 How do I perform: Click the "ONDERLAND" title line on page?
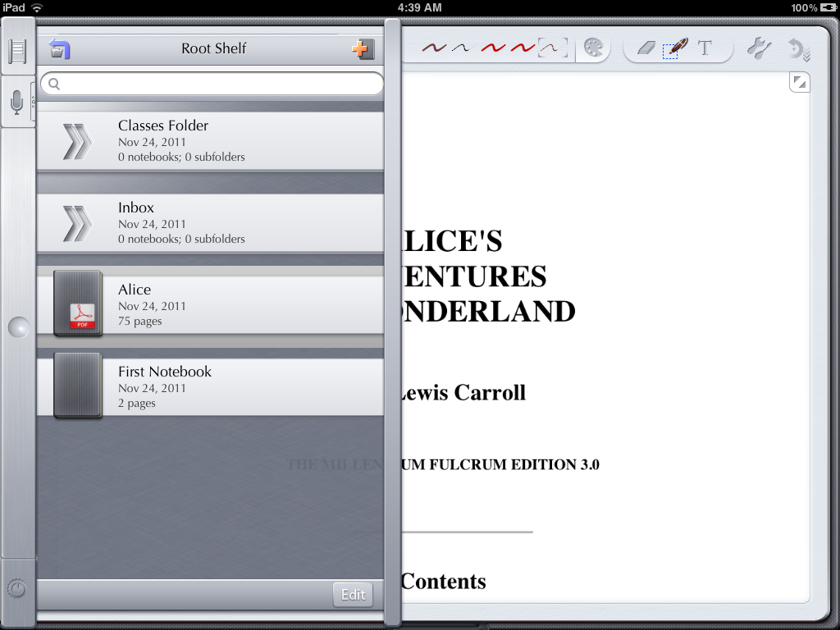coord(489,312)
